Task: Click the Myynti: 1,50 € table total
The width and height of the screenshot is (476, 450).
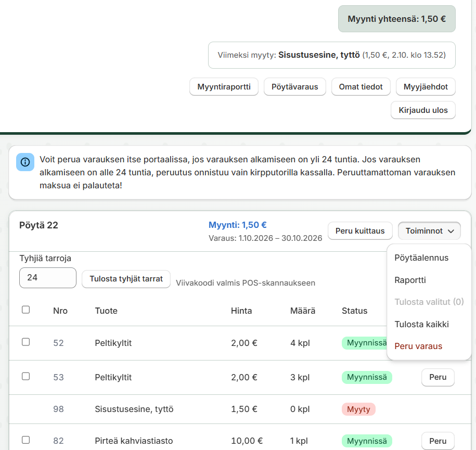Action: pyautogui.click(x=237, y=225)
